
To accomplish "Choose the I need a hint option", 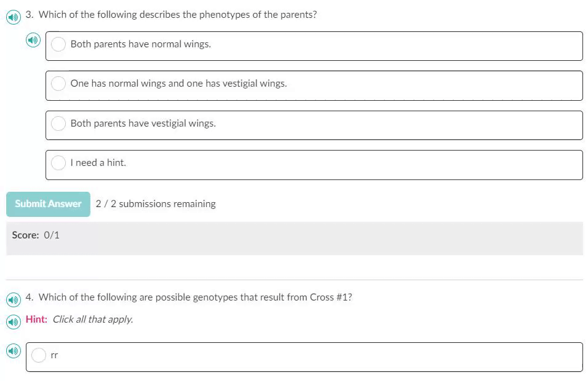I will [58, 163].
